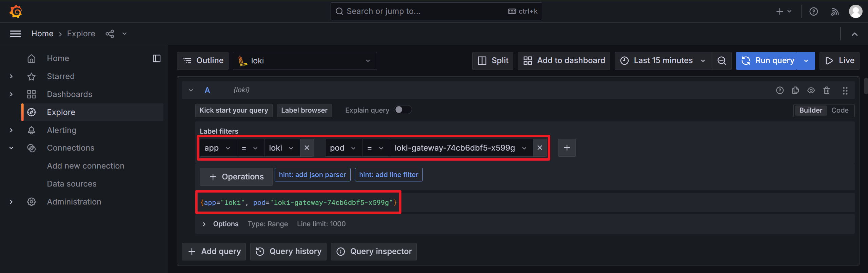This screenshot has height=273, width=868.
Task: Click the Dashboards grid icon
Action: point(32,94)
